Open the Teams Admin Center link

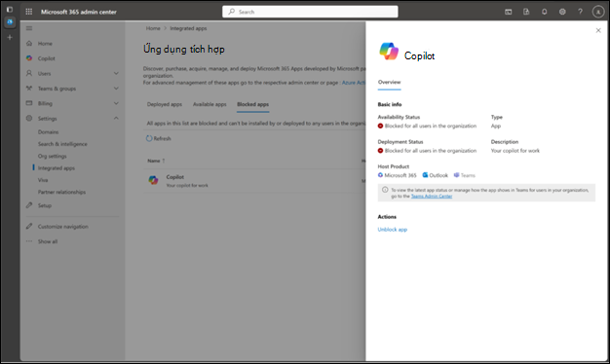click(x=432, y=197)
